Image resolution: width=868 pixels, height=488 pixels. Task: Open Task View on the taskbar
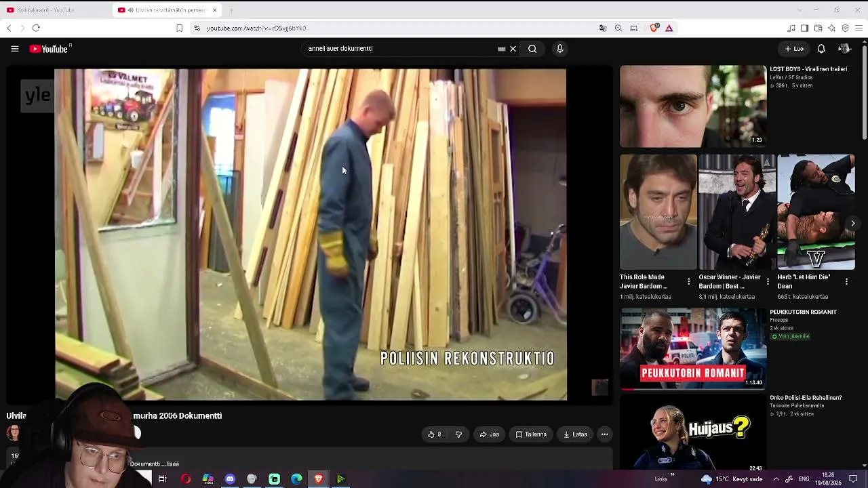tap(163, 479)
